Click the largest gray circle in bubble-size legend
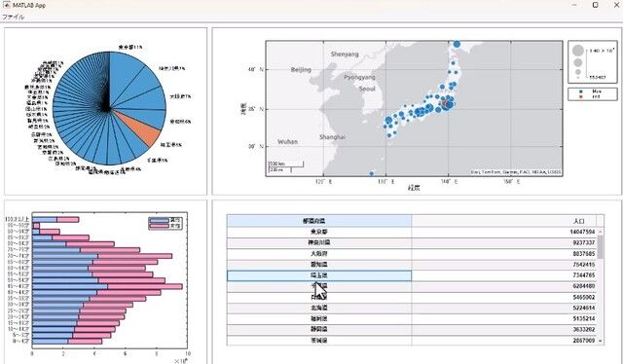Screen dimensions: 623x364 click(578, 51)
